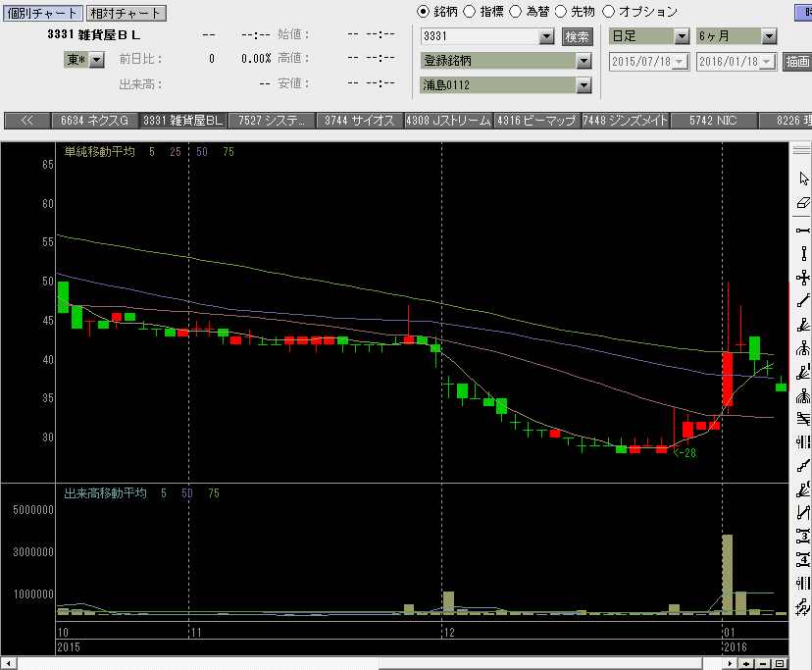Viewport: 812px width, 670px height.
Task: Select the segment tool labeled 3
Action: pos(803,536)
